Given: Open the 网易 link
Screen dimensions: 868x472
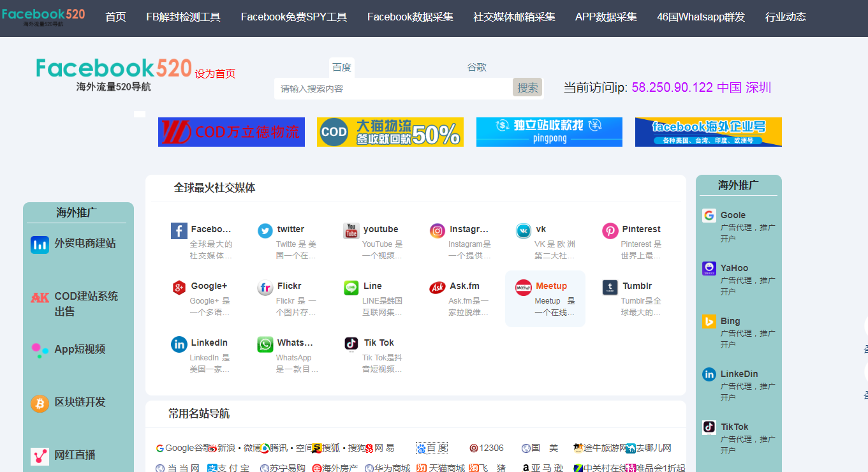Looking at the screenshot, I should point(379,448).
